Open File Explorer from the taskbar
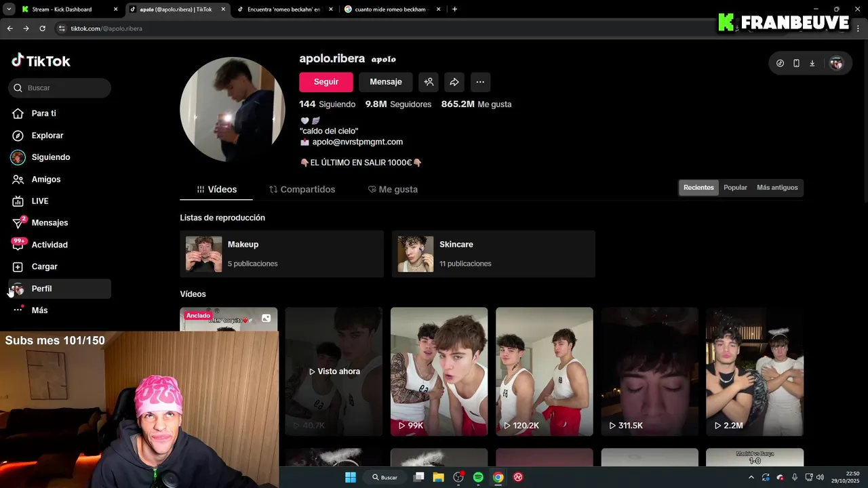This screenshot has height=488, width=868. click(x=439, y=477)
